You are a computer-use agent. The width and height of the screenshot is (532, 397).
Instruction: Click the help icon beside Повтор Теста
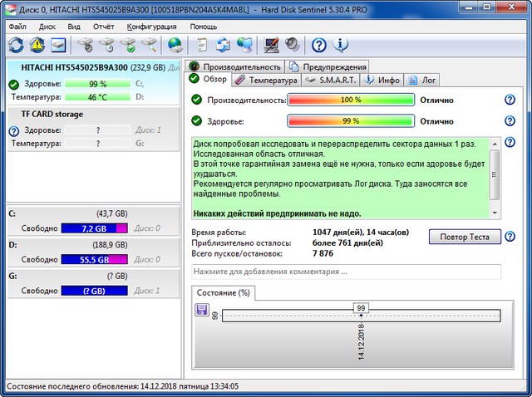point(510,237)
